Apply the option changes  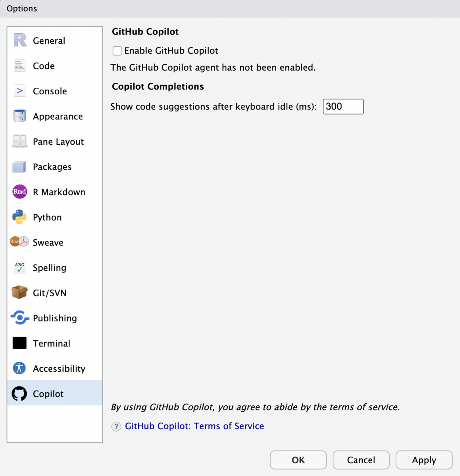[424, 460]
